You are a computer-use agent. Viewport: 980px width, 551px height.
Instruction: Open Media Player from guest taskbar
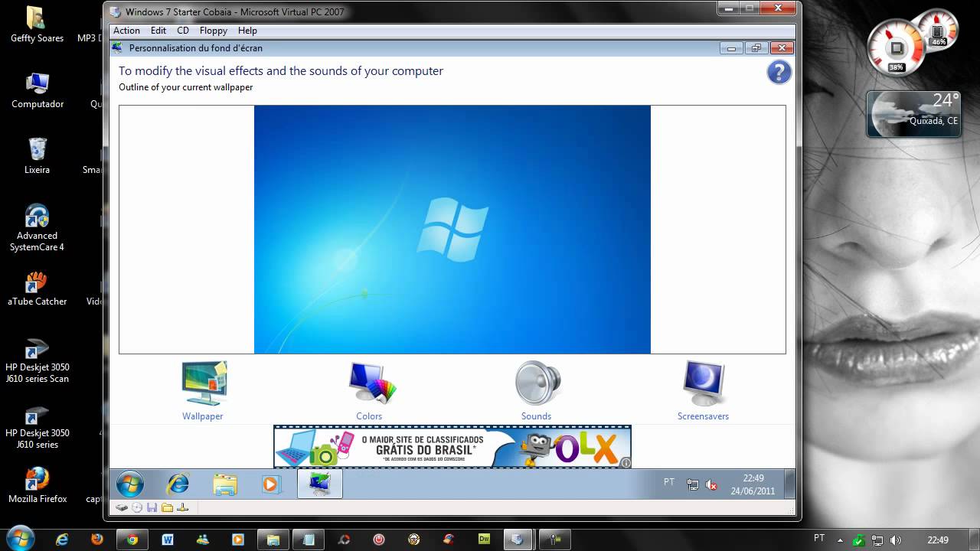pos(271,484)
